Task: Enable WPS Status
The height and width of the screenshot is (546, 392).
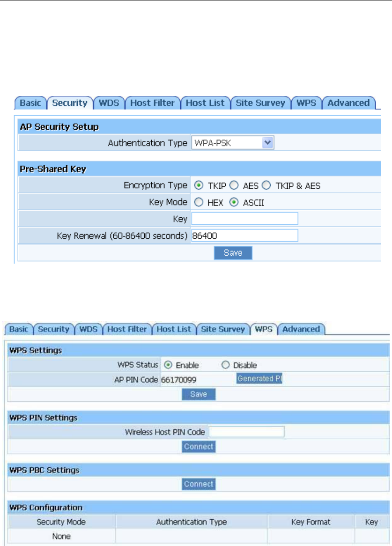Action: (168, 365)
